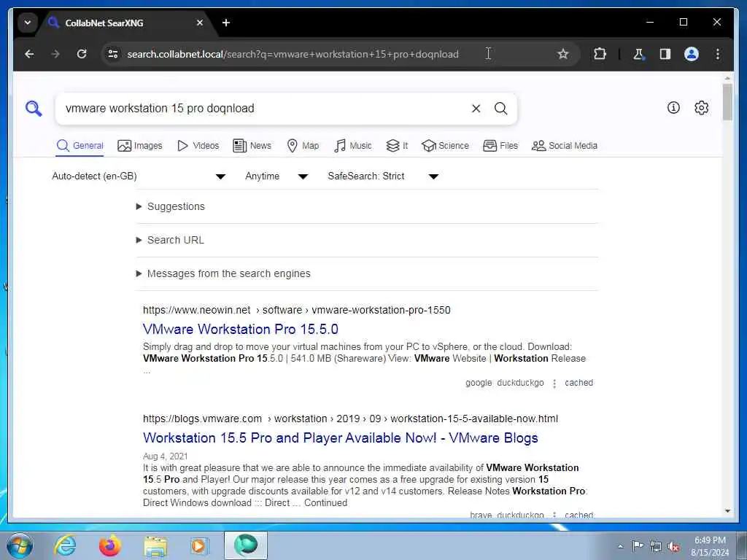Click the scrollbar down arrow
The height and width of the screenshot is (560, 747).
727,511
